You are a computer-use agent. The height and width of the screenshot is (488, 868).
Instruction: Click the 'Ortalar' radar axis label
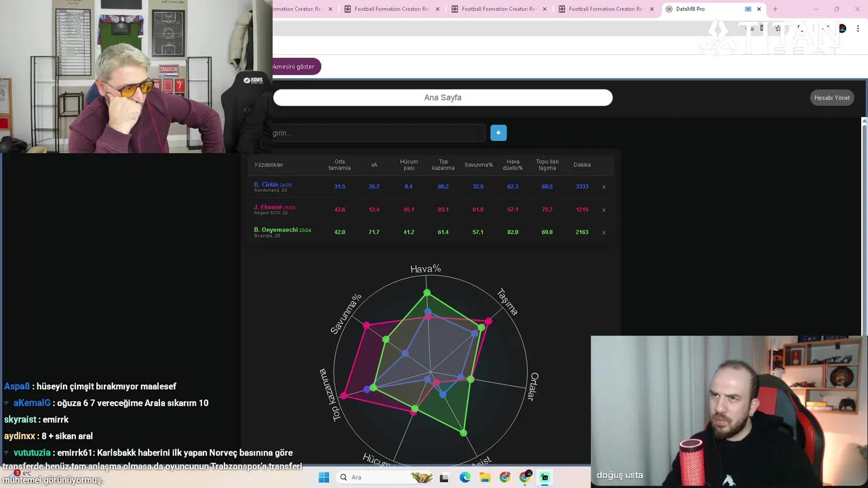[x=534, y=386]
